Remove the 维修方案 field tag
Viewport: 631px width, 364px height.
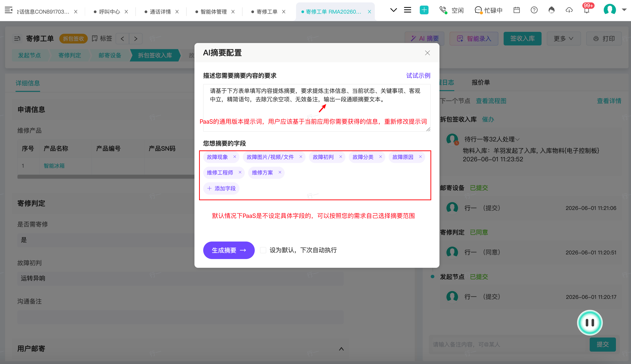click(x=280, y=172)
